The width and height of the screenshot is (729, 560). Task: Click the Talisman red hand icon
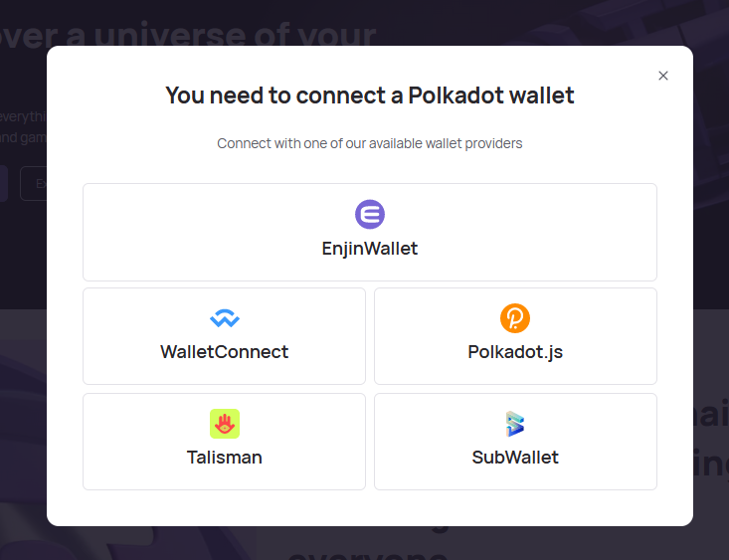point(225,424)
